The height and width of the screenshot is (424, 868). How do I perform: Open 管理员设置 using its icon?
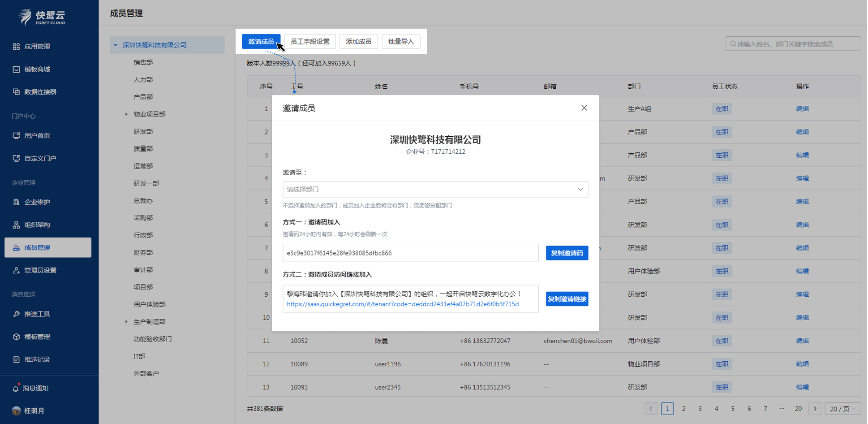[16, 270]
